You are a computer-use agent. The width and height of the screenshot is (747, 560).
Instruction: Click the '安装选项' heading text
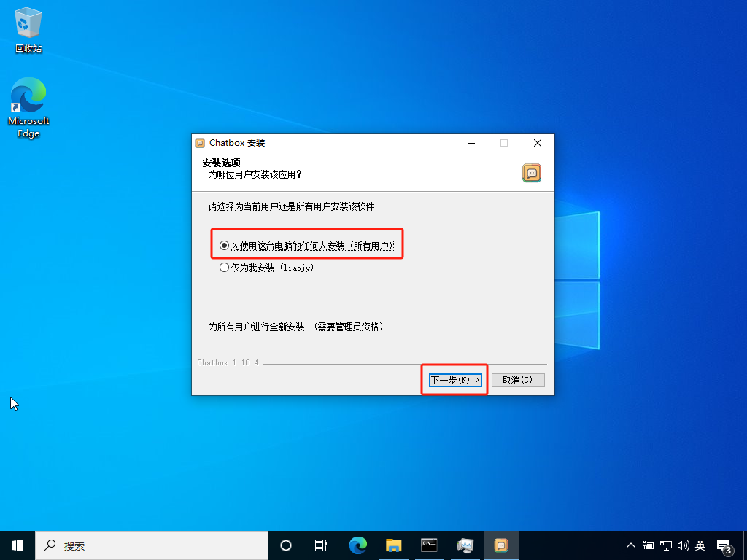click(221, 163)
